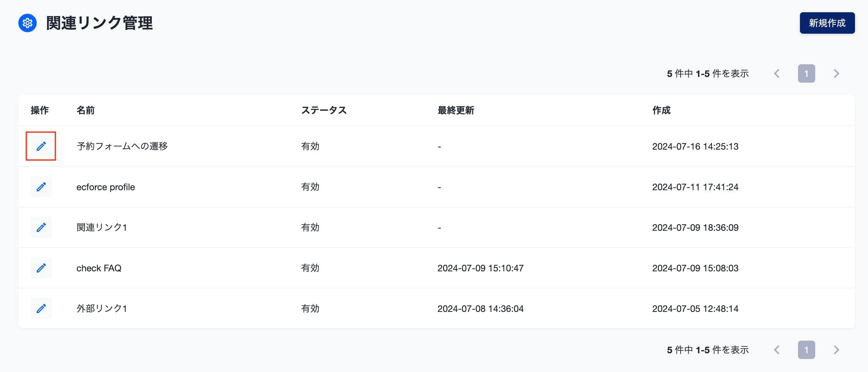Select the name 予約フォームへの遷移
The width and height of the screenshot is (868, 372).
point(122,146)
